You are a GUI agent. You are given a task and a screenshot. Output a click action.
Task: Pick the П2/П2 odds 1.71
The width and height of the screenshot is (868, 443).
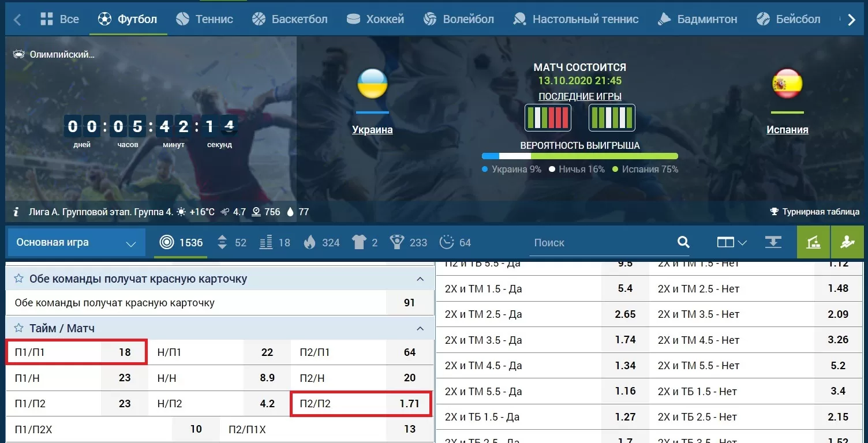[x=409, y=404]
